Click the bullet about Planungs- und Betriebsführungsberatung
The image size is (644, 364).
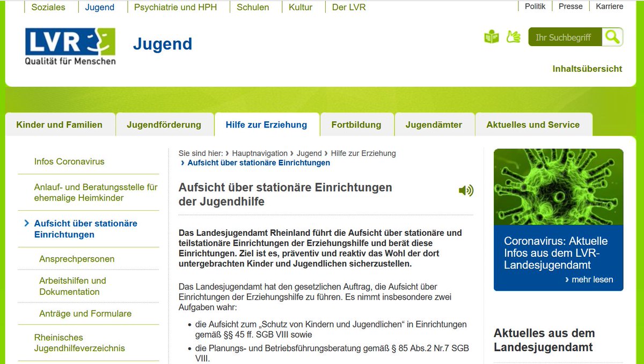[332, 353]
